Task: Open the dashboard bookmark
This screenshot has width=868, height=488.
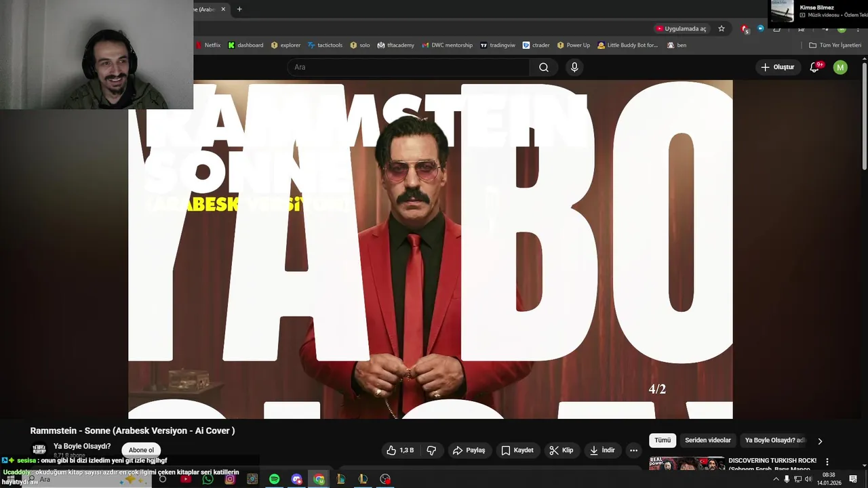Action: [245, 45]
